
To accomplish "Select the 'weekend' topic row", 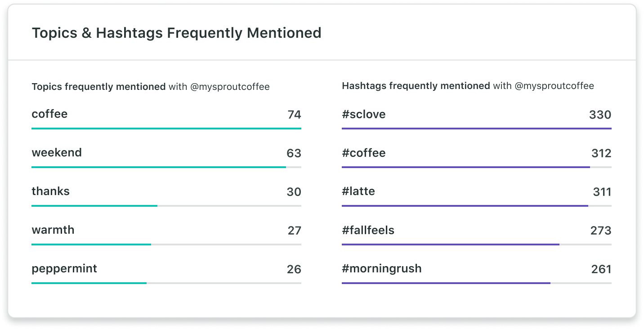I will tap(57, 153).
